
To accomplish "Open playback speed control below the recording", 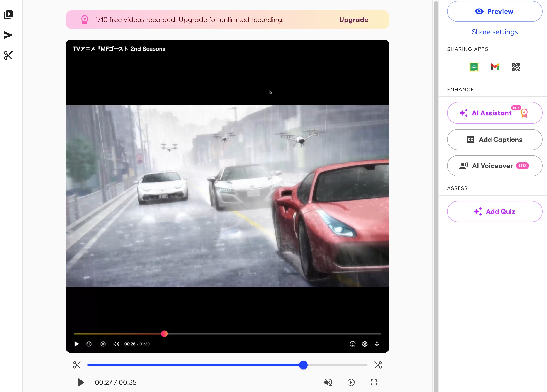I will (351, 382).
